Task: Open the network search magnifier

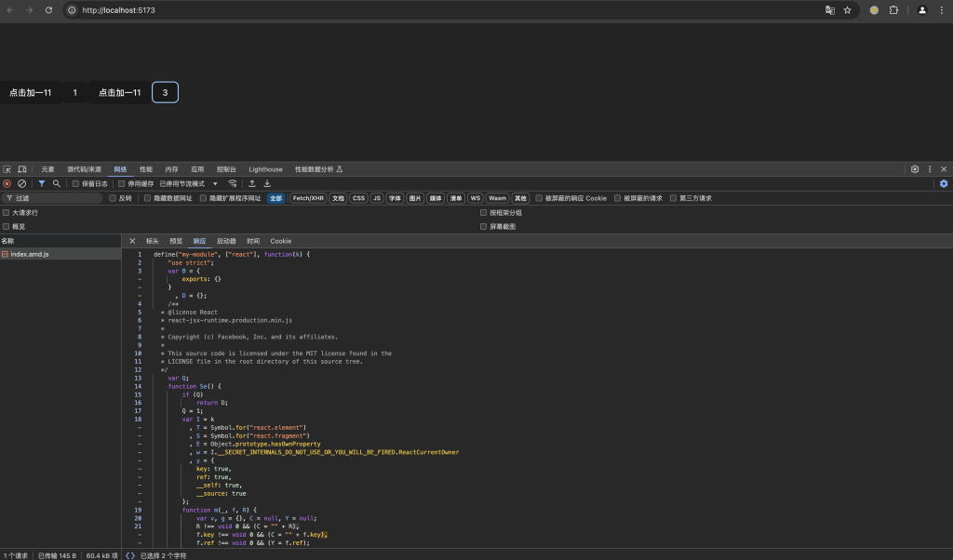Action: click(57, 183)
